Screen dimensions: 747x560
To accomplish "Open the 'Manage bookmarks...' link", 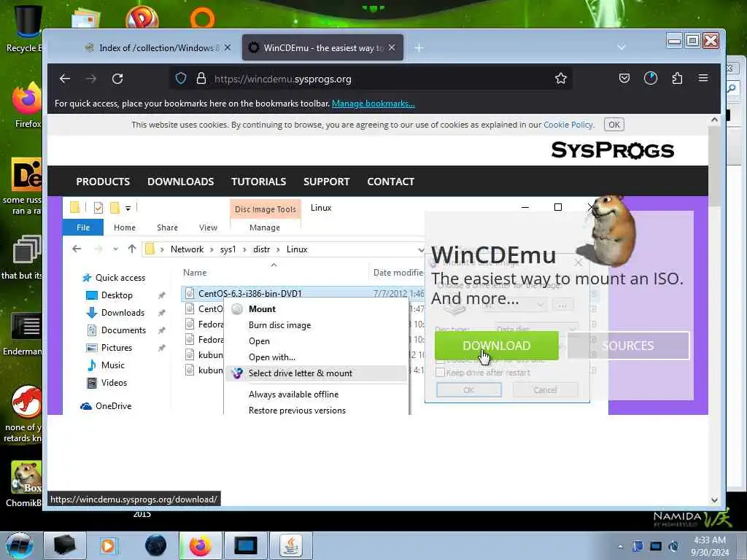I will tap(373, 104).
